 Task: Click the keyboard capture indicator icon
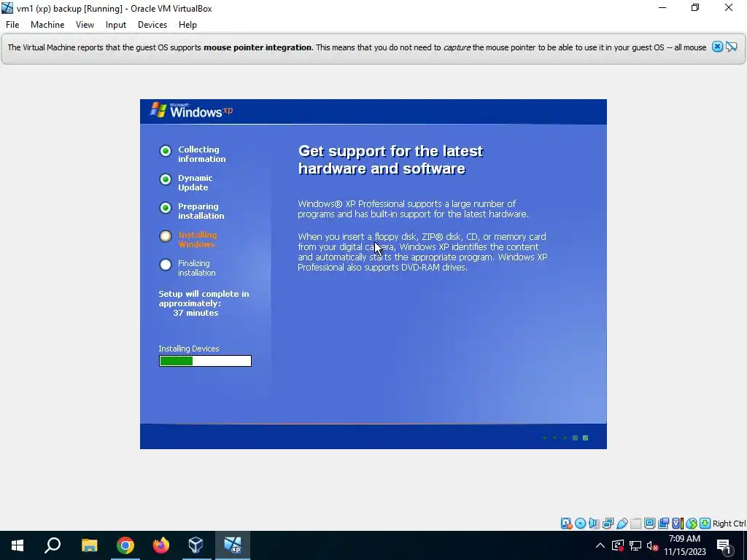pyautogui.click(x=705, y=524)
